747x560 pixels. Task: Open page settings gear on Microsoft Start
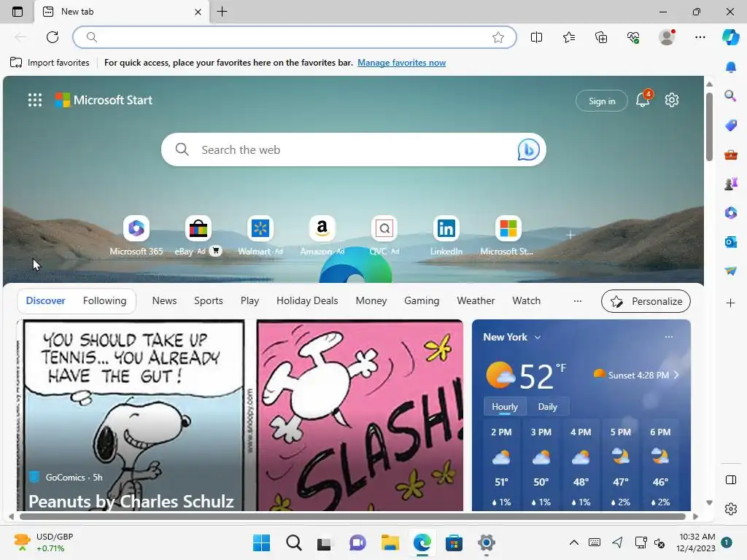point(672,100)
